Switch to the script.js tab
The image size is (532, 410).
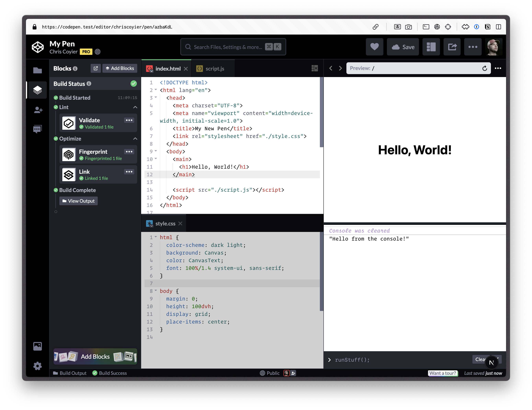(214, 69)
